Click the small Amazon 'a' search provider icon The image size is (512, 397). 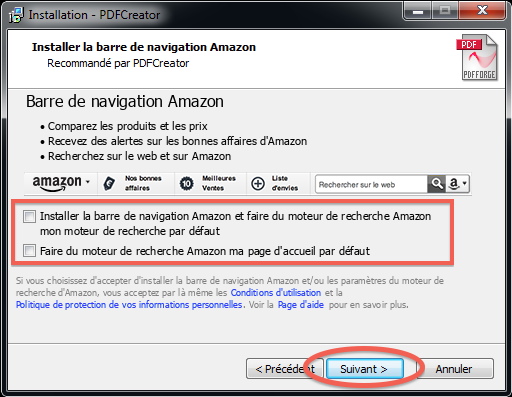(454, 183)
